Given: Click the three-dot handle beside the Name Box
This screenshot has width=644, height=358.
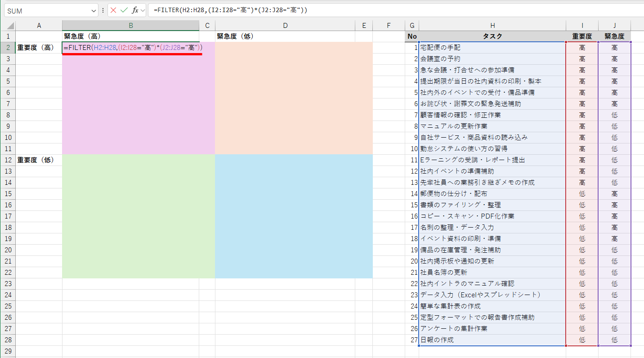Looking at the screenshot, I should pos(103,10).
